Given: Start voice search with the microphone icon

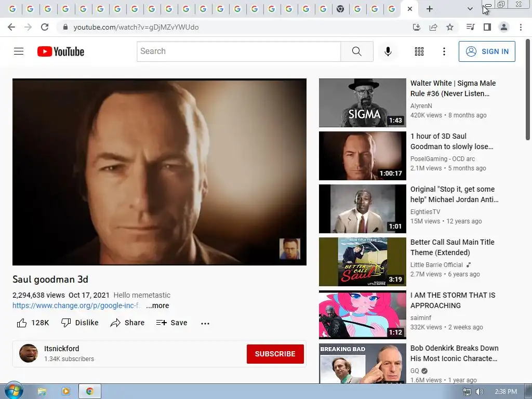Looking at the screenshot, I should (x=388, y=51).
